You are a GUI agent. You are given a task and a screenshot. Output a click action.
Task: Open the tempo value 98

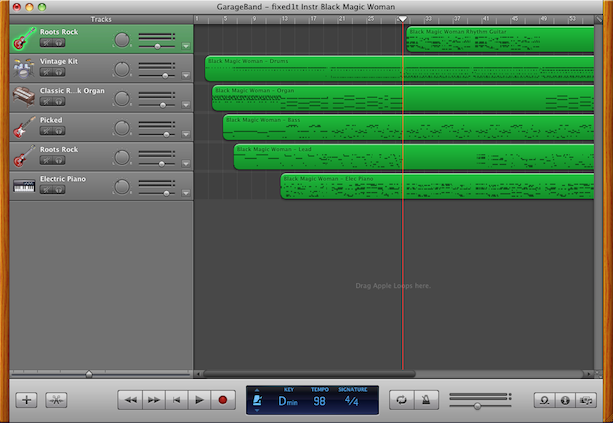(x=319, y=401)
